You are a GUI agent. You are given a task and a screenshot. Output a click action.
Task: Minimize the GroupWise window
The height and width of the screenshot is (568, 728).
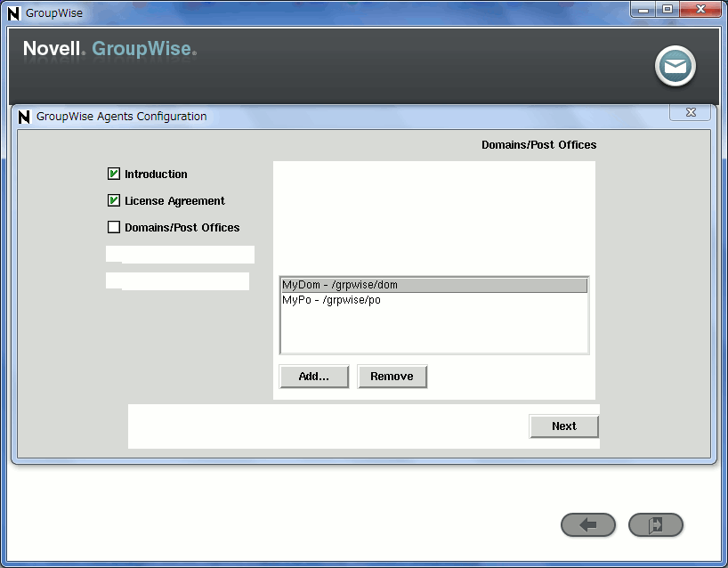pyautogui.click(x=643, y=9)
